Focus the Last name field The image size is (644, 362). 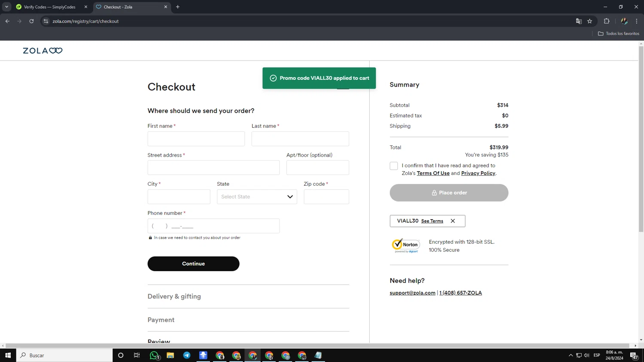pyautogui.click(x=300, y=139)
